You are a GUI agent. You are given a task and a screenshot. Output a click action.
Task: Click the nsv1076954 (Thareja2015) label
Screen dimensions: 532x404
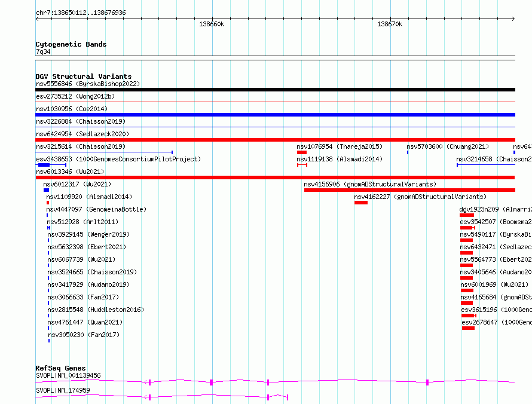(x=340, y=146)
